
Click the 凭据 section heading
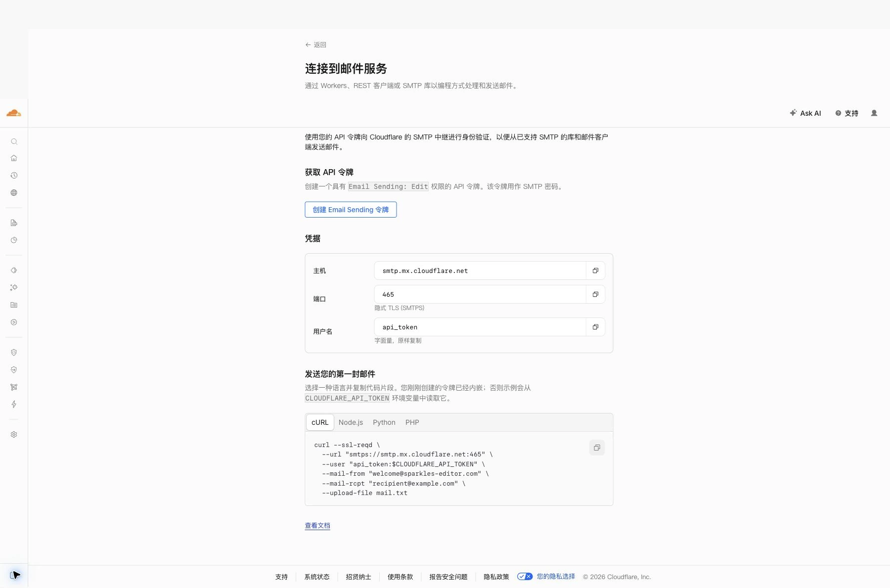pyautogui.click(x=312, y=238)
